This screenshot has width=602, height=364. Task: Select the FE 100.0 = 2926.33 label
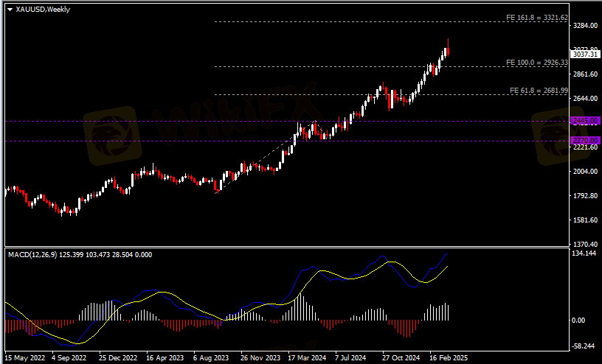pos(537,62)
